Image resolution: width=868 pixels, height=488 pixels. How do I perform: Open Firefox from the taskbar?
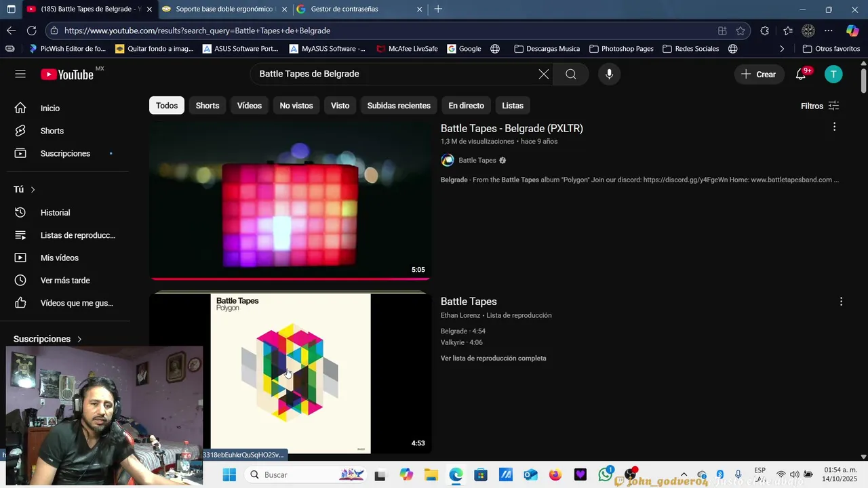coord(555,474)
